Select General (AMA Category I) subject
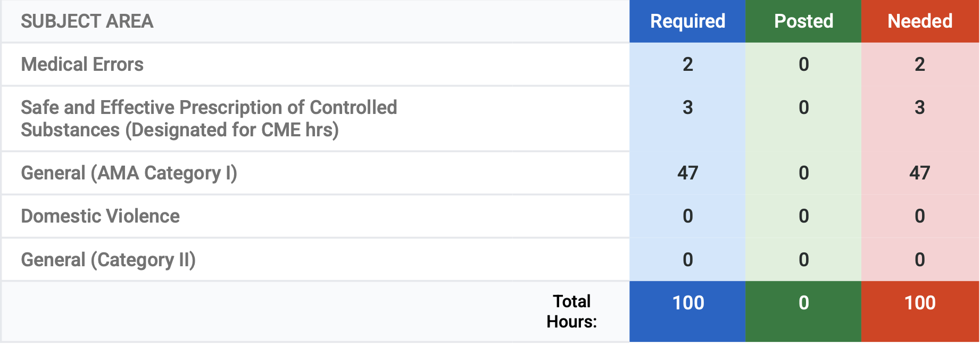Screen dimensions: 980x344 pos(129,173)
